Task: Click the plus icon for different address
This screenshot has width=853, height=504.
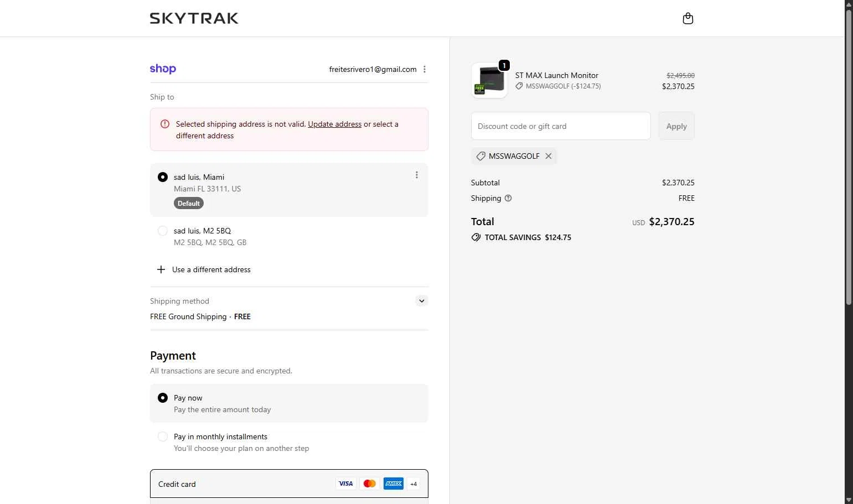Action: coord(161,269)
